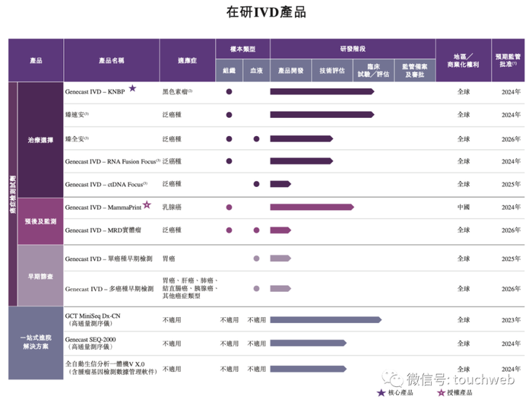Click the 一站式進院解決方案 category cell
The image size is (532, 403).
(x=36, y=342)
